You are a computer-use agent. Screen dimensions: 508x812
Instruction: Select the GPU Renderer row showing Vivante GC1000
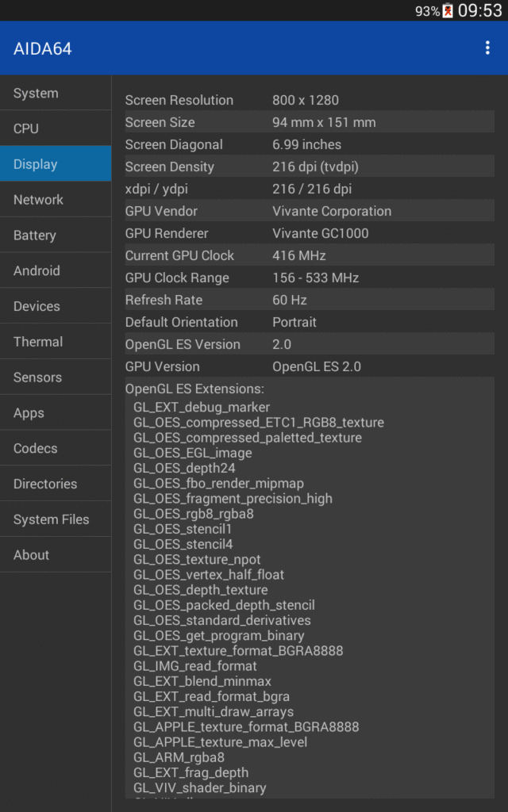click(308, 233)
